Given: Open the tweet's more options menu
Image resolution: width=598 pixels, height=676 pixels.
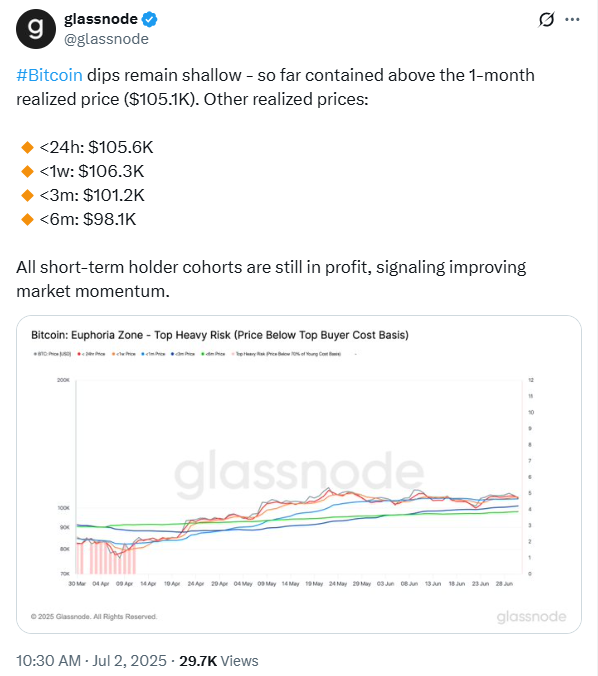Looking at the screenshot, I should (x=572, y=19).
